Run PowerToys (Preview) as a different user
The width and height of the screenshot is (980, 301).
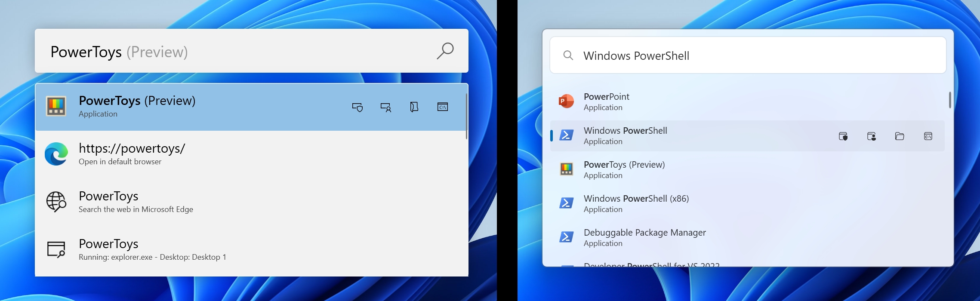click(x=386, y=107)
